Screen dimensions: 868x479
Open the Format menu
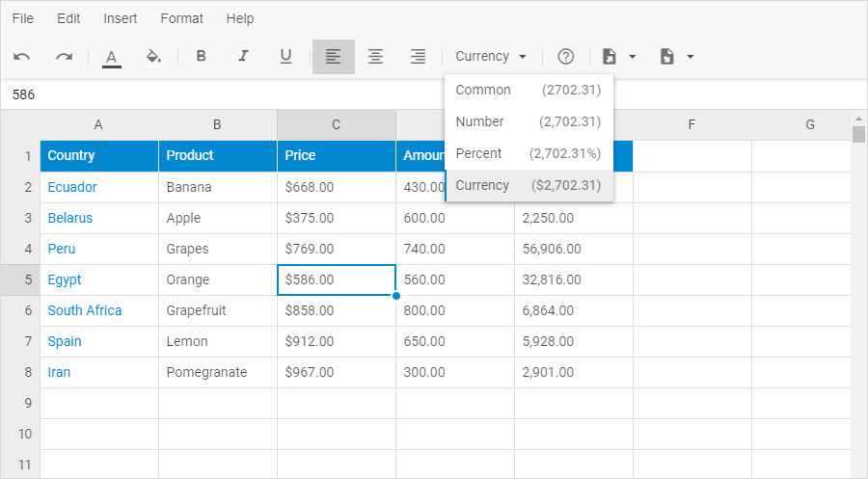click(181, 18)
